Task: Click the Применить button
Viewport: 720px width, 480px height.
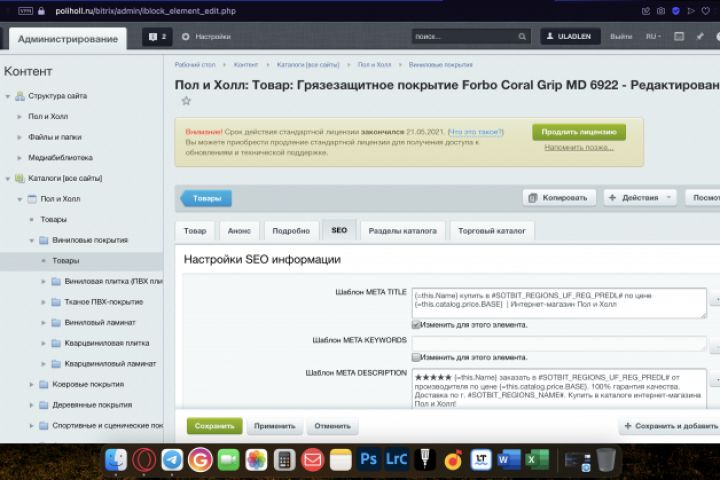Action: 275,426
